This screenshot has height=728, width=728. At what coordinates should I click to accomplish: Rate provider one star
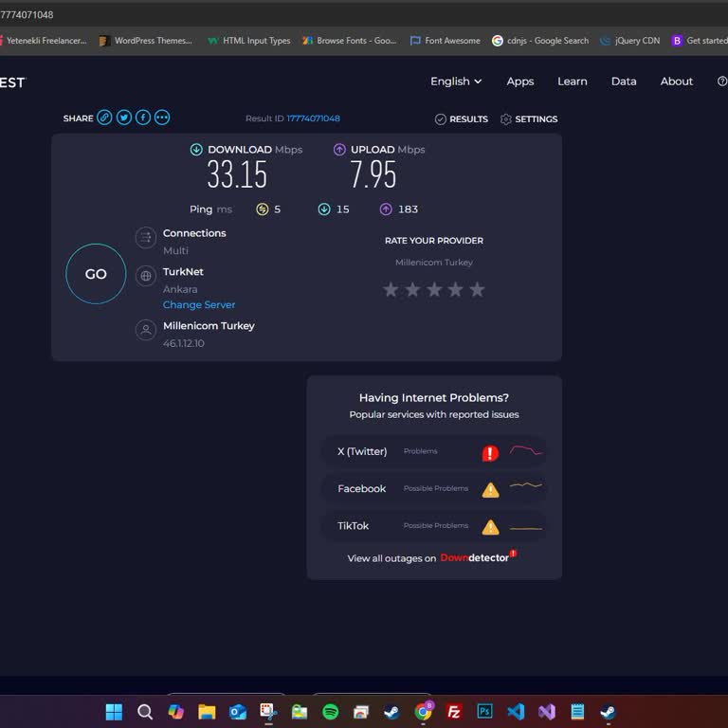pyautogui.click(x=391, y=290)
